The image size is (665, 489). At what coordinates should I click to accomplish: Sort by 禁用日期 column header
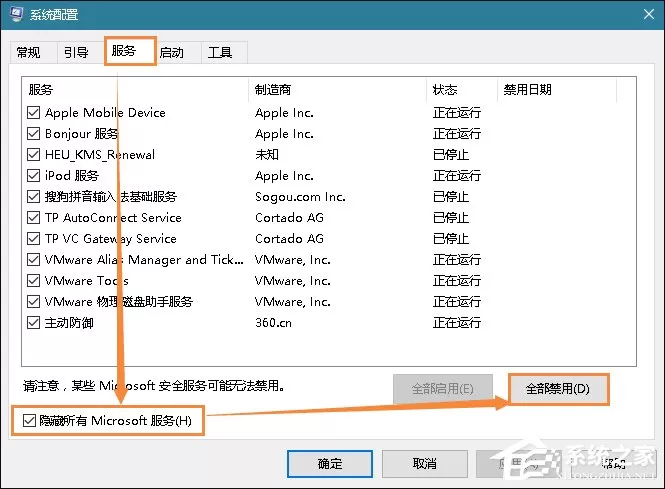pos(556,89)
